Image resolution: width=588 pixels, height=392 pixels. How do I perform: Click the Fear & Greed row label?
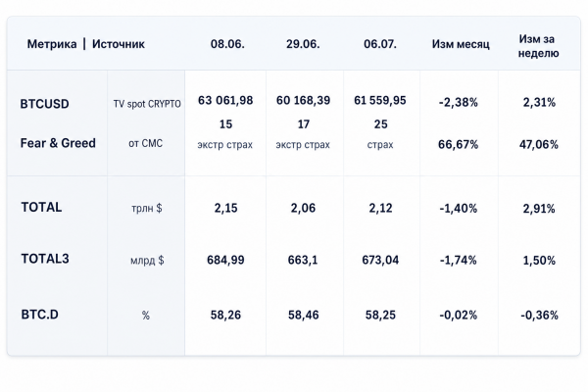point(58,143)
